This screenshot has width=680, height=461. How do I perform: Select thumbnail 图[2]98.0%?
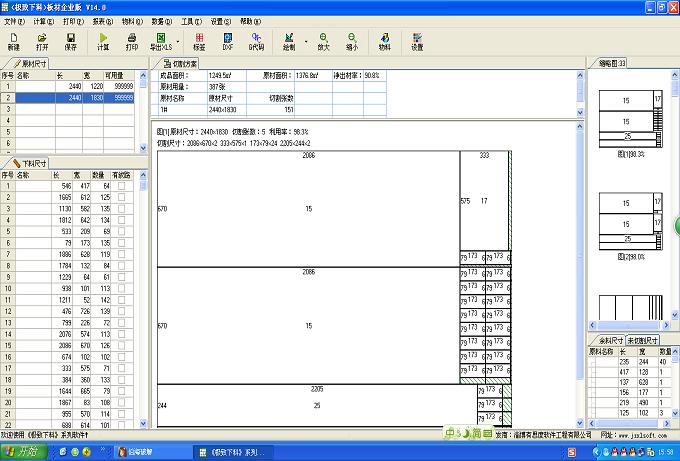pyautogui.click(x=631, y=222)
